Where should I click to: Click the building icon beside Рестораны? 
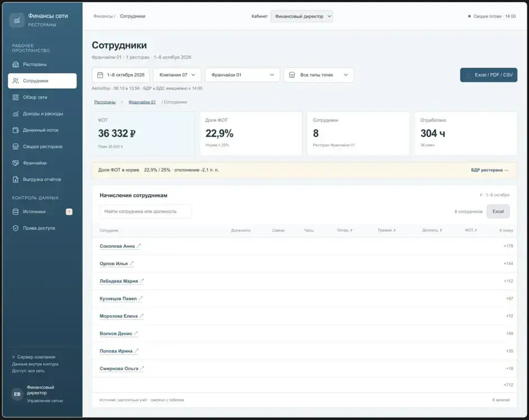point(16,65)
